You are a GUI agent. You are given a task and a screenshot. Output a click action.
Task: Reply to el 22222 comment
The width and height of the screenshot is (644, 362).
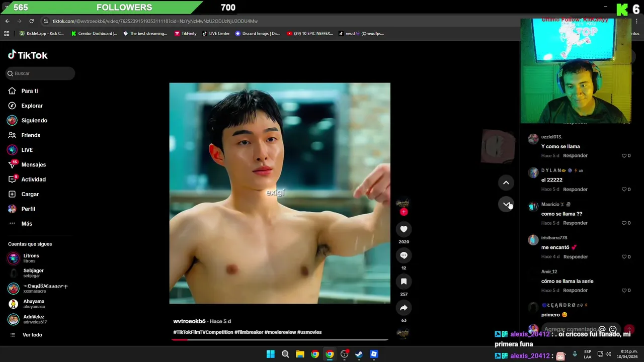tap(576, 190)
